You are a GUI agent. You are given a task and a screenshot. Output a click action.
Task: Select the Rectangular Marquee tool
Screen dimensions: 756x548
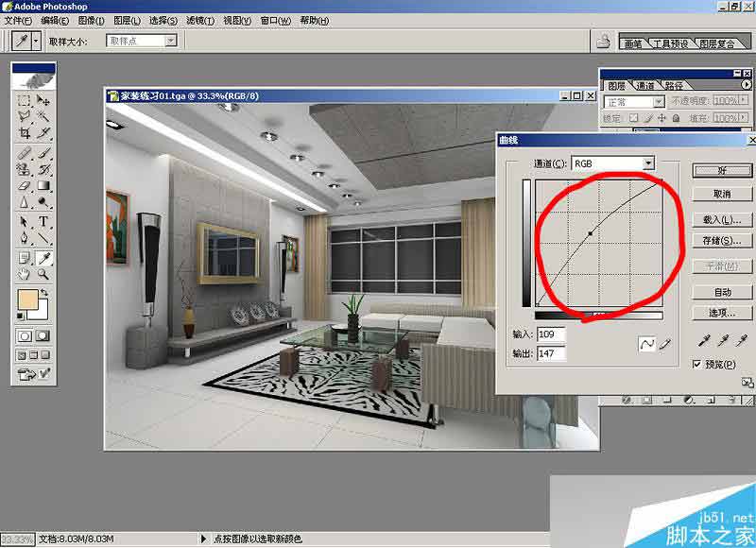[25, 100]
